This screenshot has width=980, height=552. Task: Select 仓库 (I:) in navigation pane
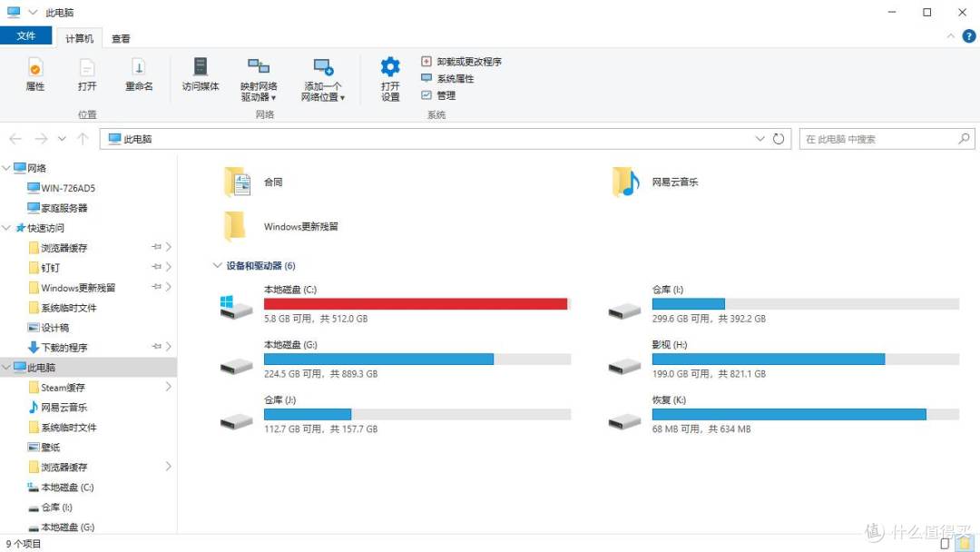click(x=50, y=507)
